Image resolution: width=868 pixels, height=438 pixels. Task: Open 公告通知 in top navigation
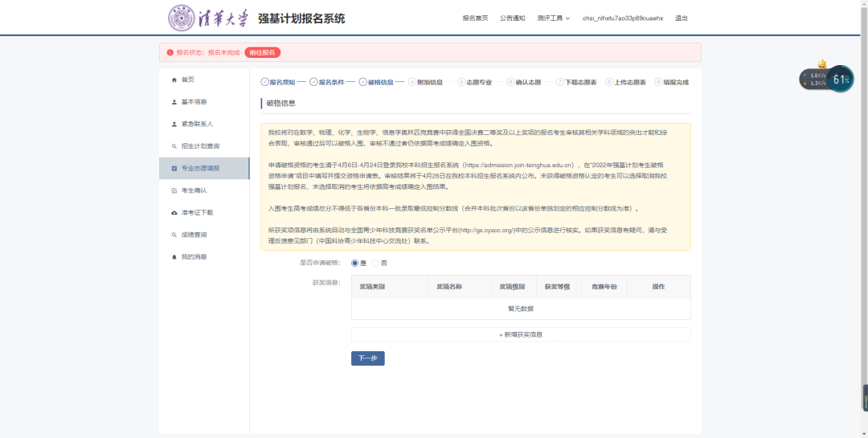pyautogui.click(x=512, y=18)
